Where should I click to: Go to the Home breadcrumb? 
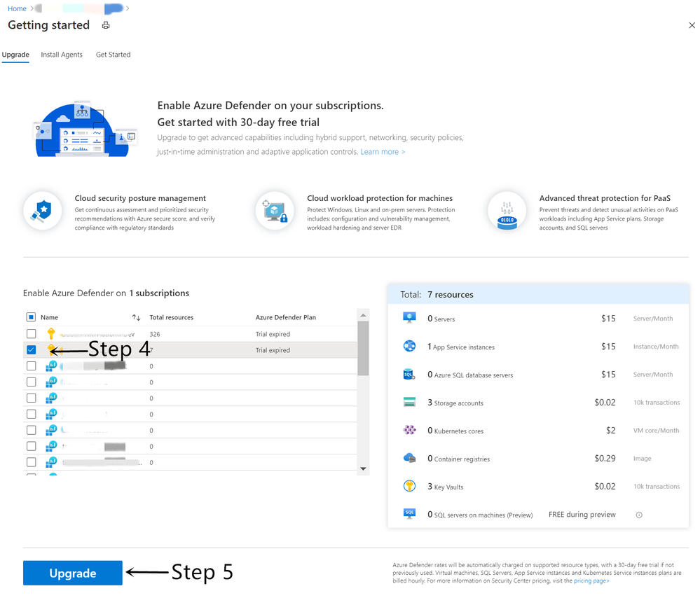click(17, 8)
